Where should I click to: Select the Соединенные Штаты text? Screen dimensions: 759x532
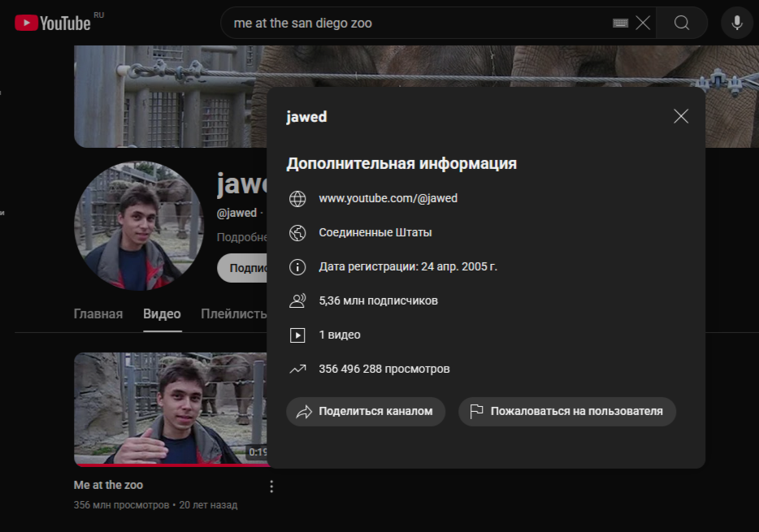(x=375, y=232)
